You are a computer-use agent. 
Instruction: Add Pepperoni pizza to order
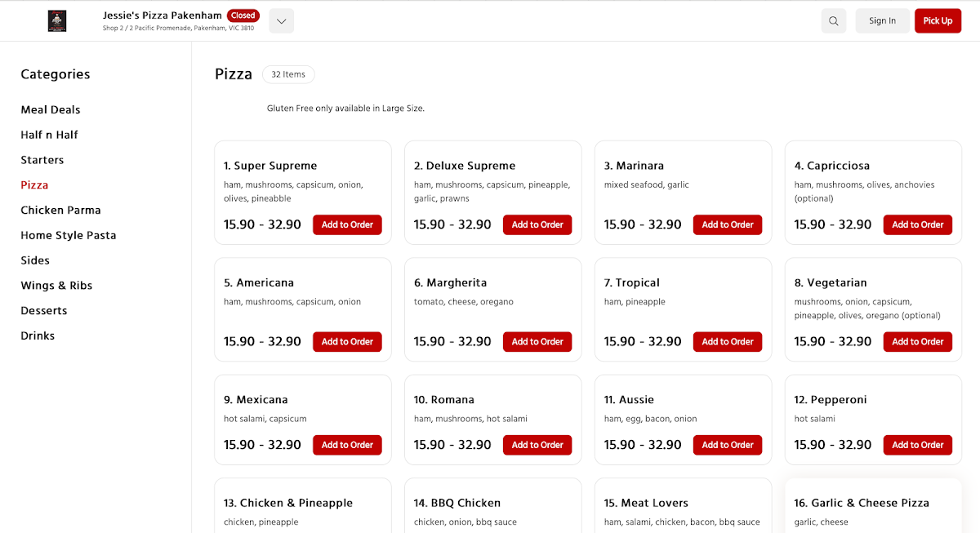point(918,445)
